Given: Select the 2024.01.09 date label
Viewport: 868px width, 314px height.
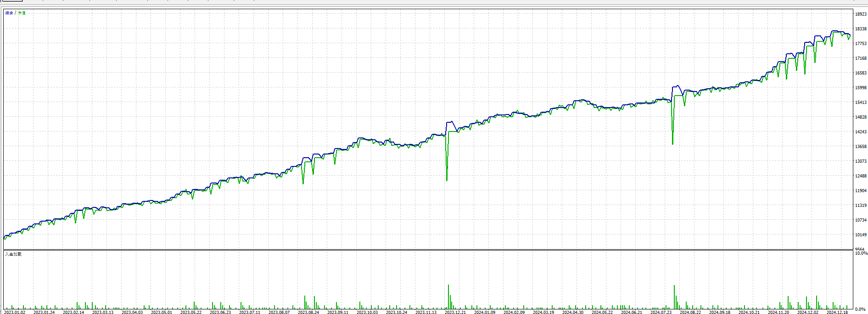Looking at the screenshot, I should (485, 312).
